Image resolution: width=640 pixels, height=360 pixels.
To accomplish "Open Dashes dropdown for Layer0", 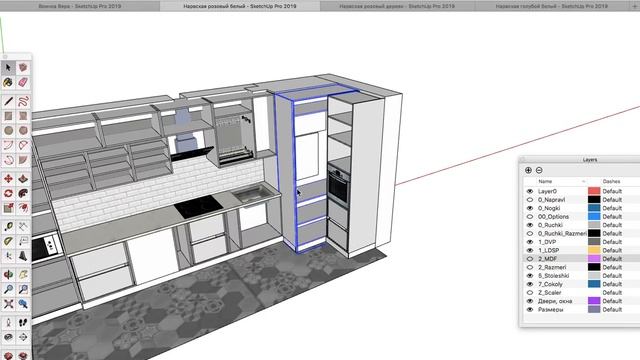I will pyautogui.click(x=612, y=191).
